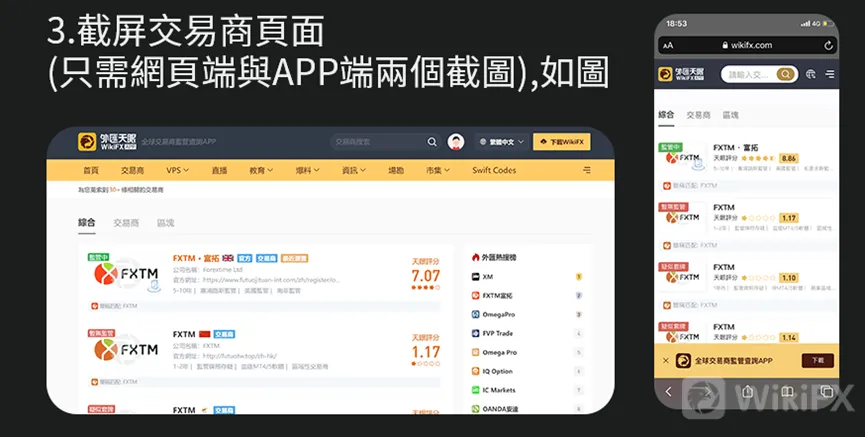Tap the reload icon in phone address bar
The width and height of the screenshot is (865, 437).
(x=828, y=46)
